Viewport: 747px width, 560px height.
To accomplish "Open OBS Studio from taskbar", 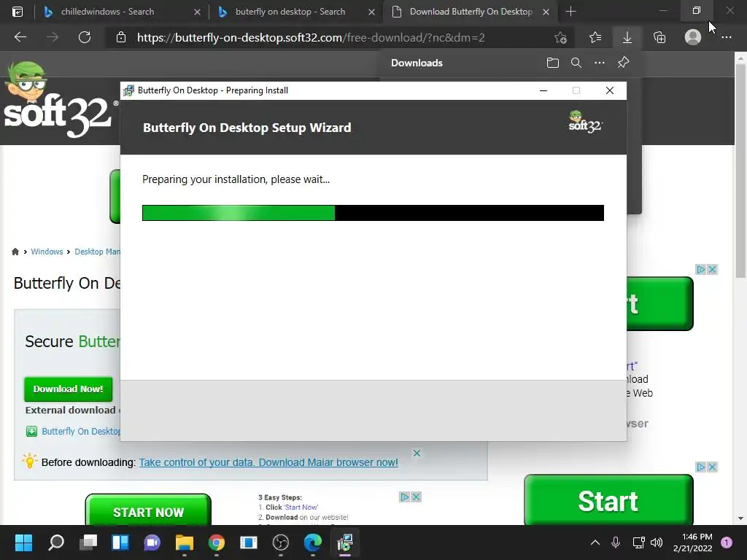I will coord(281,542).
